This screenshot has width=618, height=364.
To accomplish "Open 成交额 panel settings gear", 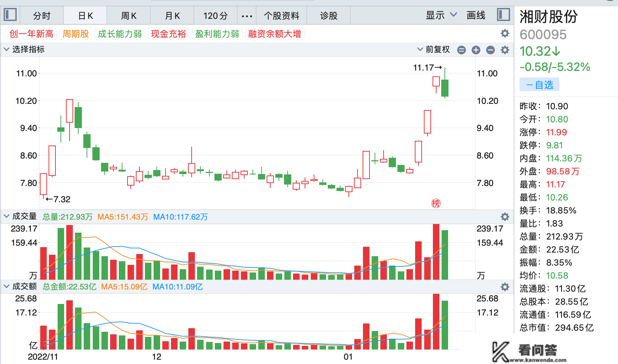I will pos(505,287).
